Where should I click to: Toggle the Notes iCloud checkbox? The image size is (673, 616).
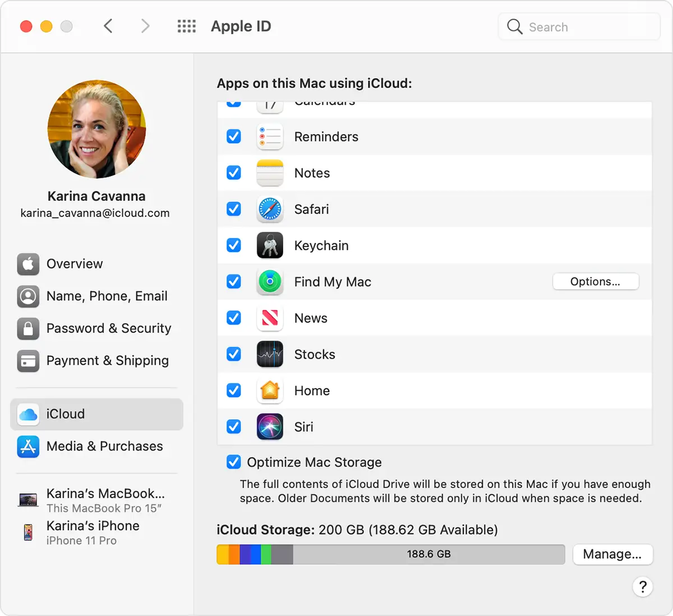[234, 173]
